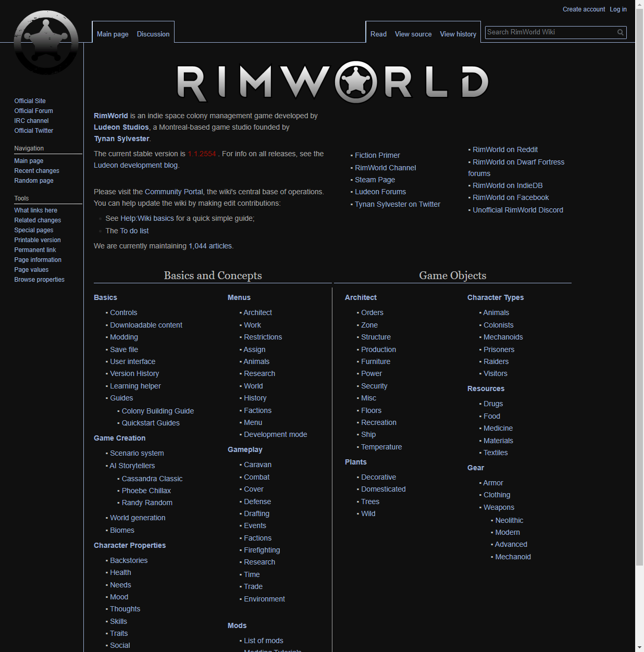Viewport: 644px width, 652px height.
Task: Click the large RimWorld banner image
Action: coord(333,82)
